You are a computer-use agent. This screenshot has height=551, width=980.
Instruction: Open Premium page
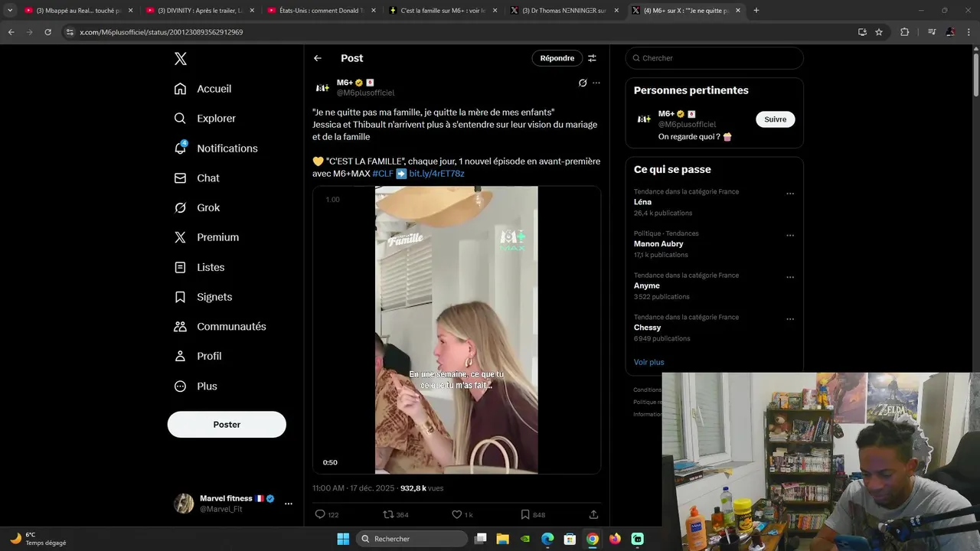point(207,237)
